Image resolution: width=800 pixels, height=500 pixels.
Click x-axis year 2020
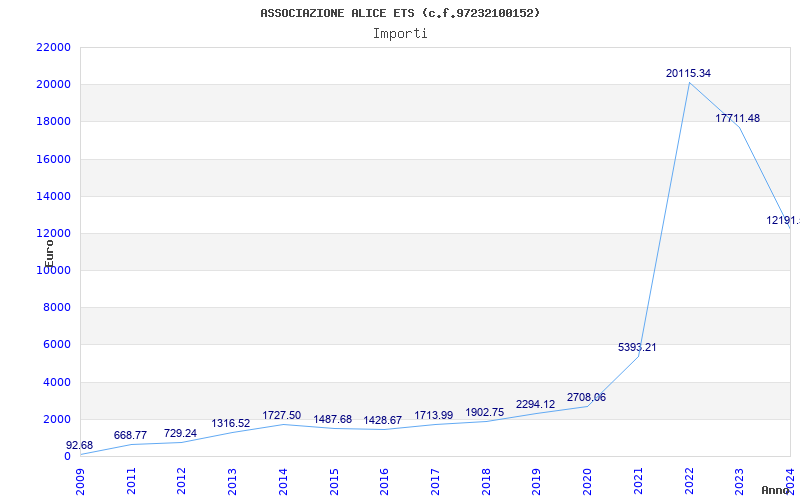[587, 482]
